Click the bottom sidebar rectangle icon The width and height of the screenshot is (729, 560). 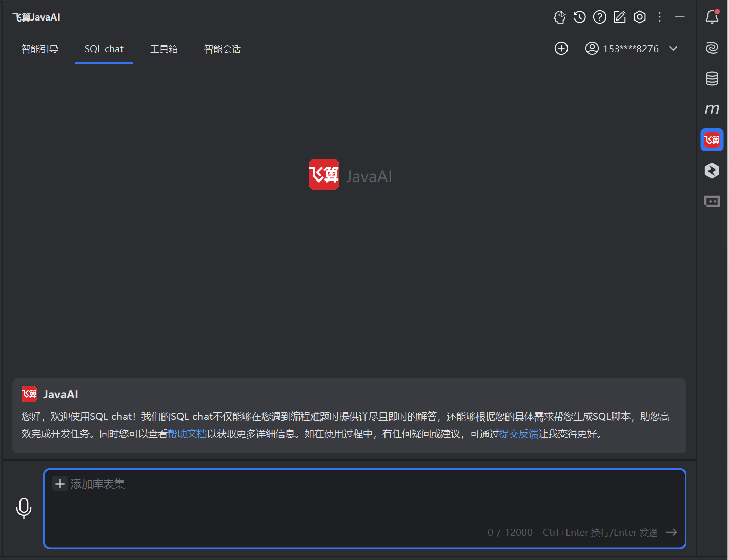coord(712,201)
